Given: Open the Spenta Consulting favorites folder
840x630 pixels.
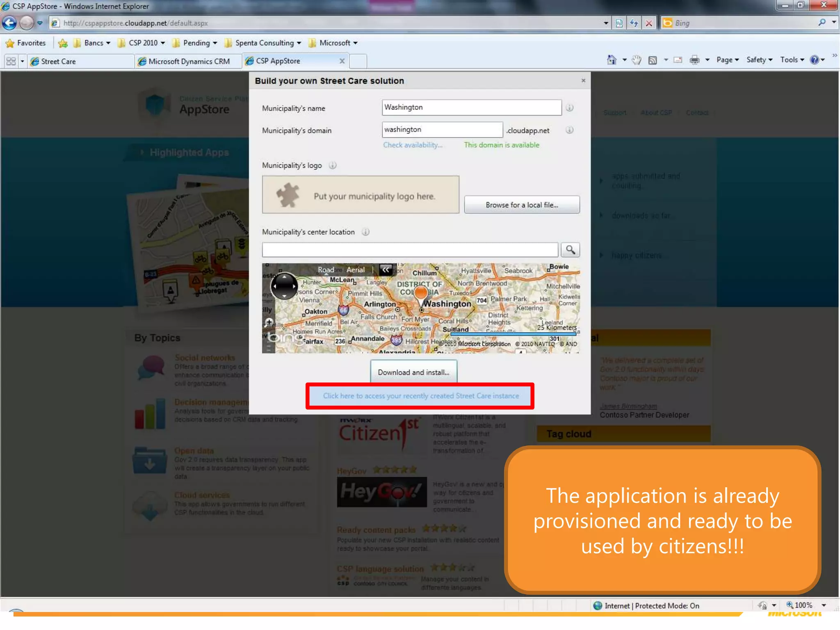Looking at the screenshot, I should pos(263,43).
